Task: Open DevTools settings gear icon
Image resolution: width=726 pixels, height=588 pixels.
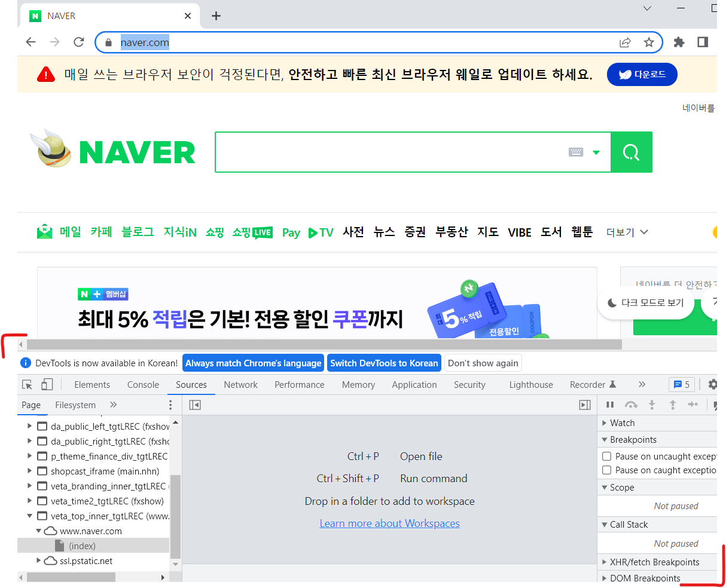Action: (712, 384)
